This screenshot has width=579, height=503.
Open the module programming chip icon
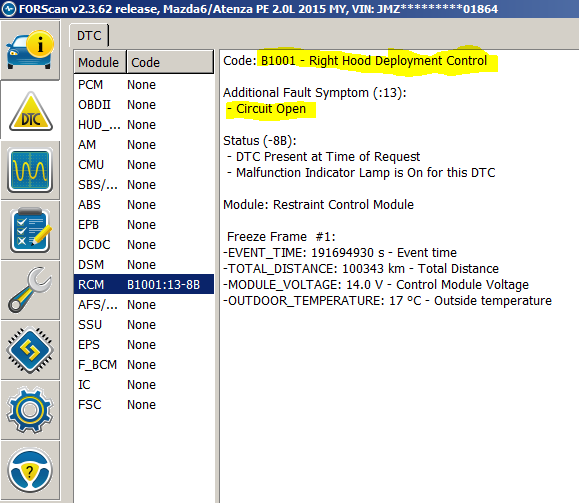(30, 350)
